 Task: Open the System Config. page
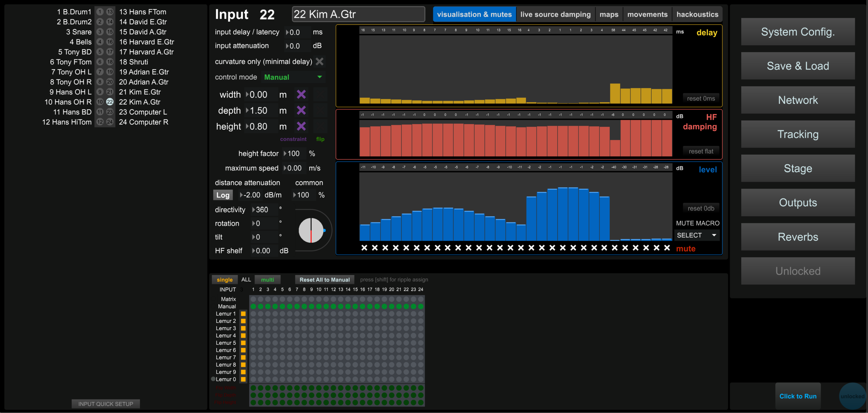click(x=798, y=32)
